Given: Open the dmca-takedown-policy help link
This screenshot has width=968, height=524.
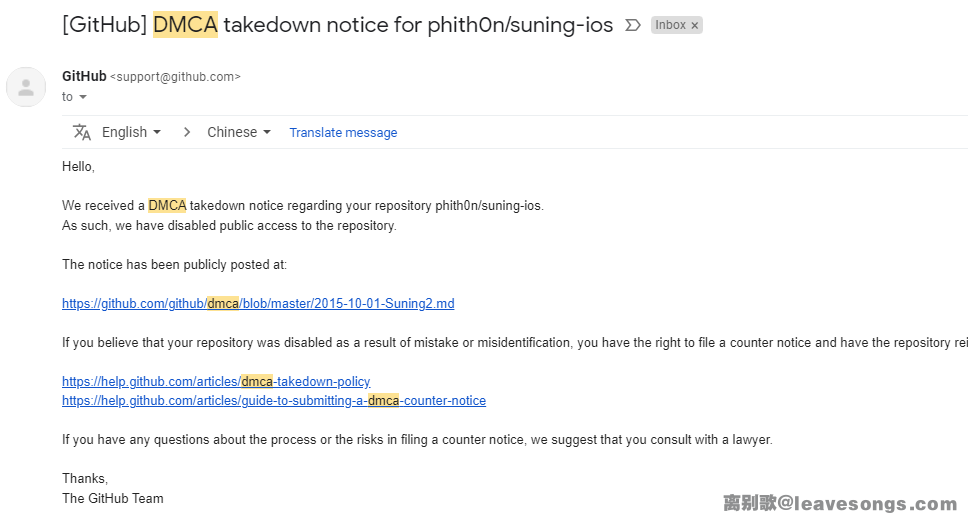Looking at the screenshot, I should [216, 381].
